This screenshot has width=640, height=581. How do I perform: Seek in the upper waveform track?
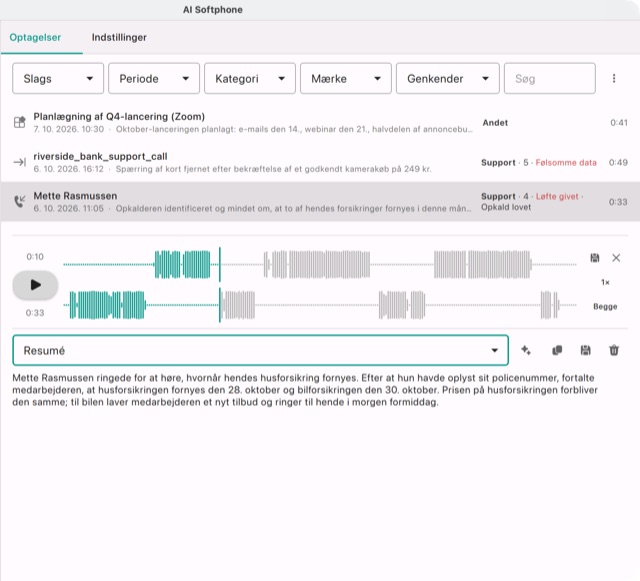[x=320, y=265]
